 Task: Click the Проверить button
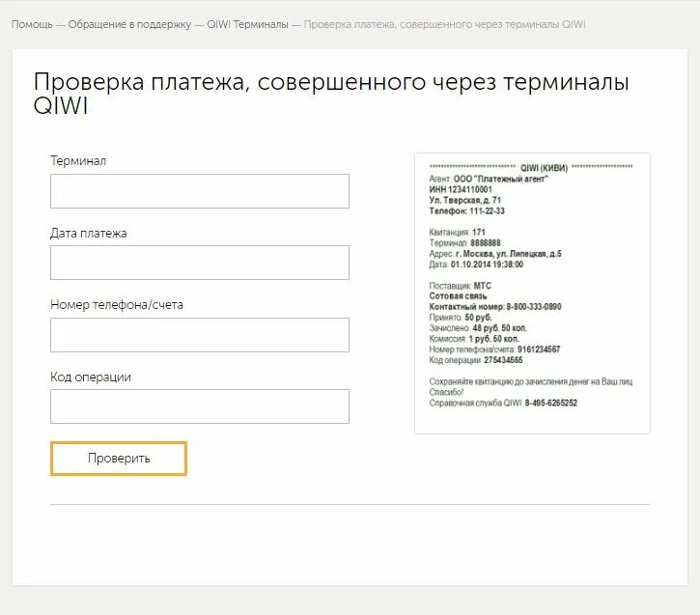(119, 459)
